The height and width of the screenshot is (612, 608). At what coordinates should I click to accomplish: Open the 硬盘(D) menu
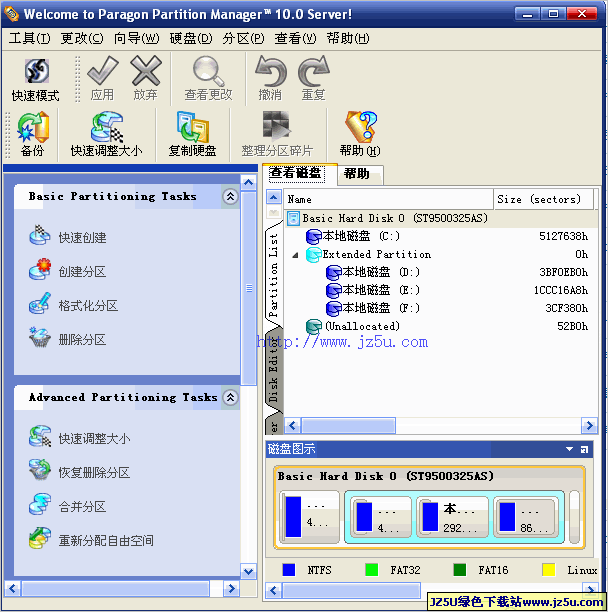pos(191,38)
